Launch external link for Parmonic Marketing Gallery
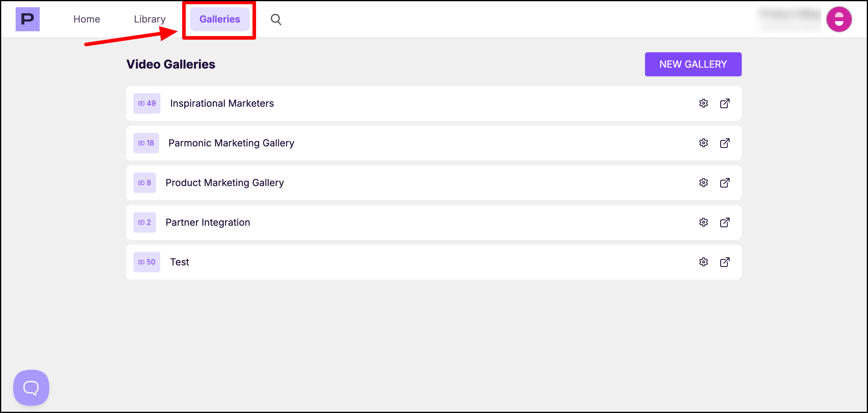This screenshot has height=413, width=868. 724,143
